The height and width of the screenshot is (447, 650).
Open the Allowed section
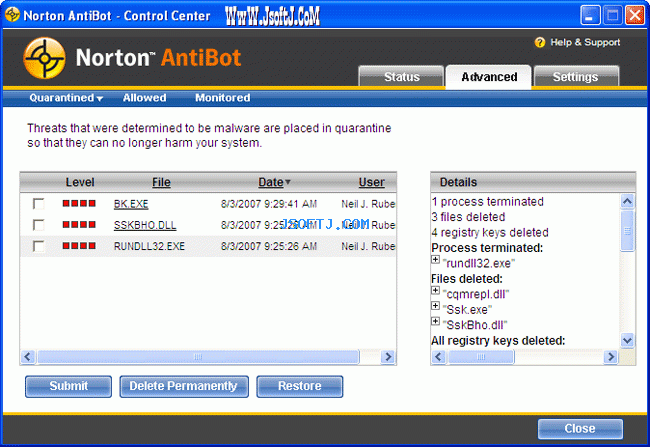(x=144, y=98)
